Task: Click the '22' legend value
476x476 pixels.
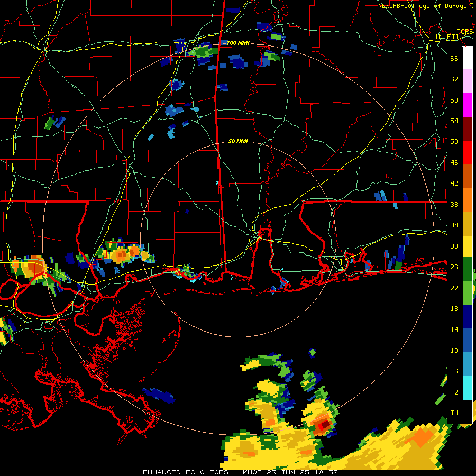Action: (454, 288)
